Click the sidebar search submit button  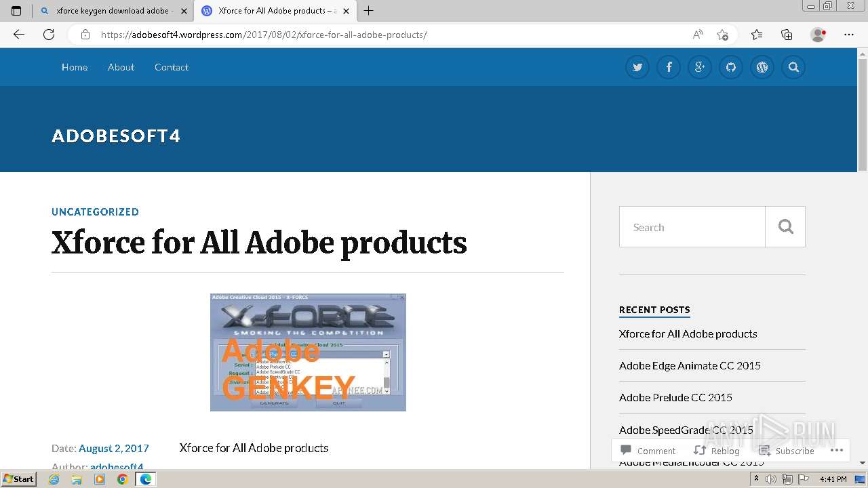click(x=785, y=227)
